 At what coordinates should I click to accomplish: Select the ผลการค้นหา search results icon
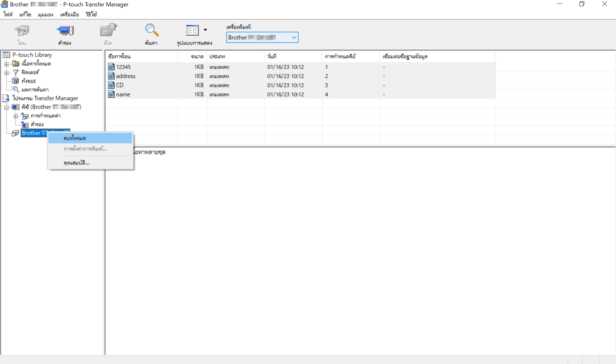point(16,90)
